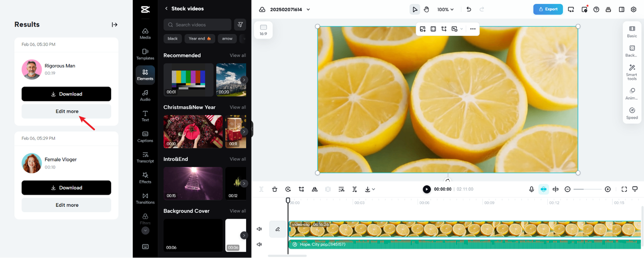The width and height of the screenshot is (644, 258).
Task: Show next Recommended videos with arrow
Action: click(x=244, y=79)
